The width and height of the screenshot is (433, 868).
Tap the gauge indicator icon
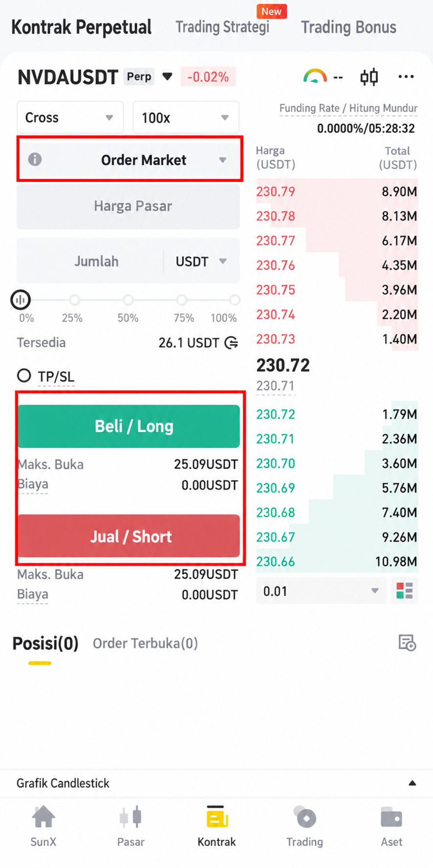[x=315, y=76]
